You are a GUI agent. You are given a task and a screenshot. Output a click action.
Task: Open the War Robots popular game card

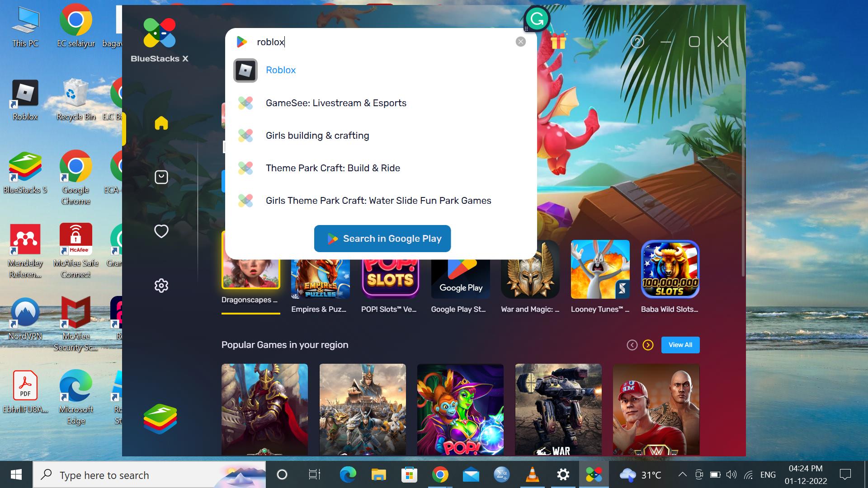(x=558, y=409)
